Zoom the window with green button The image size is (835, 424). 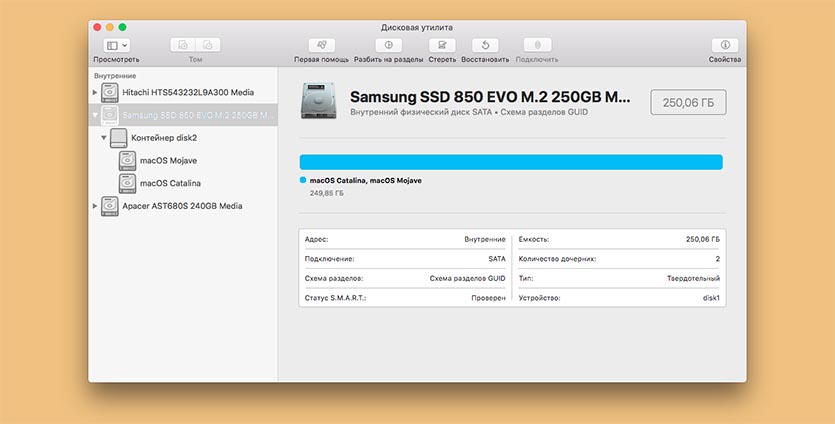tap(122, 27)
